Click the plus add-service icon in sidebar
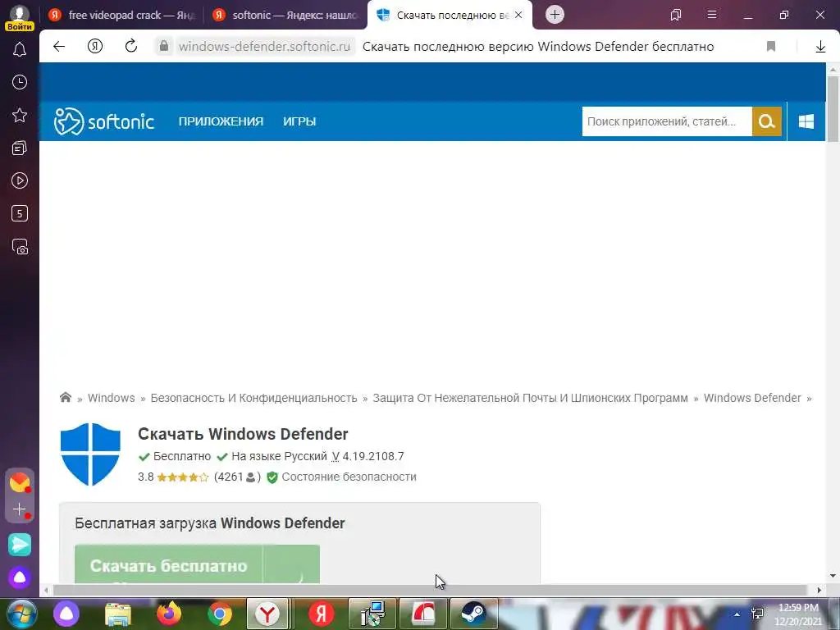 tap(20, 509)
